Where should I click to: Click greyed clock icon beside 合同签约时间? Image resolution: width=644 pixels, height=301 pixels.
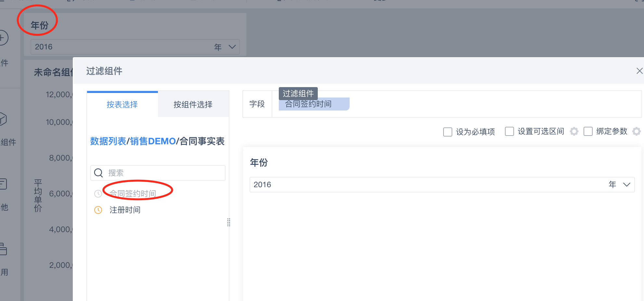pos(98,194)
